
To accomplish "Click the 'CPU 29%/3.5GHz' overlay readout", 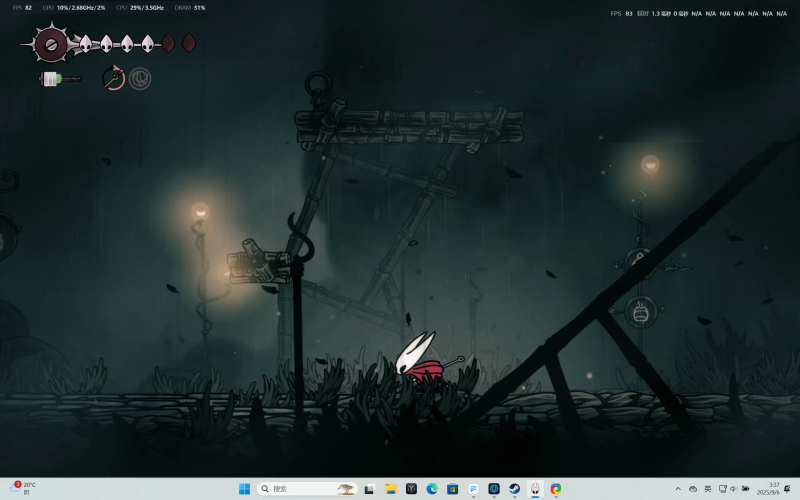I will coord(140,8).
